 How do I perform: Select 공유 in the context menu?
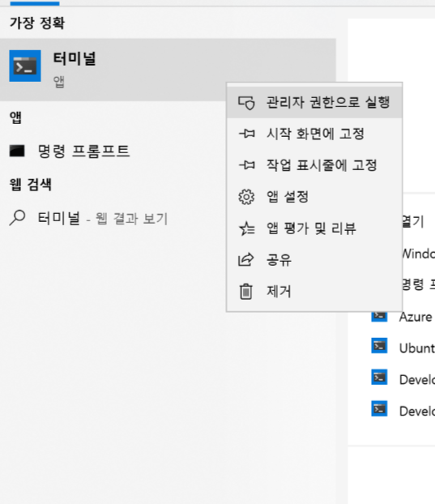click(314, 260)
